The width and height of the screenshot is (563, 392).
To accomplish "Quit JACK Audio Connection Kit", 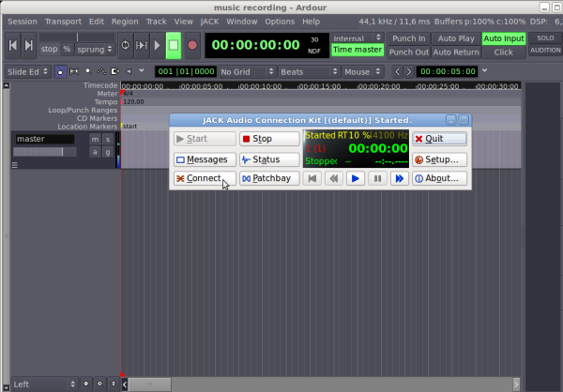I will tap(439, 139).
